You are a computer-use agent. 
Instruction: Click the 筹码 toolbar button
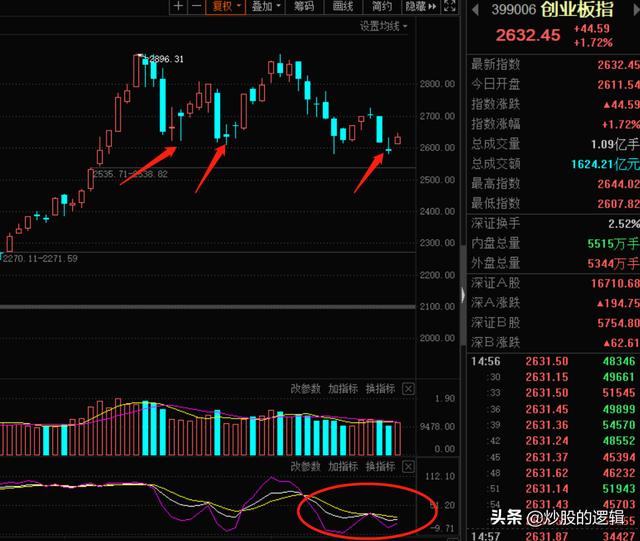point(304,6)
